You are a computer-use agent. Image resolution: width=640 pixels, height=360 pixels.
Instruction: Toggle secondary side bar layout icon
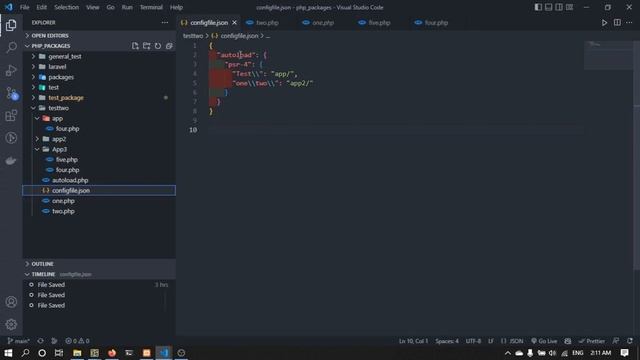coord(559,7)
